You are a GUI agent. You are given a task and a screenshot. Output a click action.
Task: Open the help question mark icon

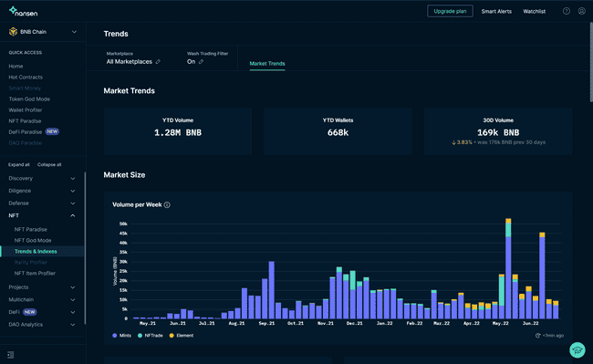pyautogui.click(x=567, y=11)
